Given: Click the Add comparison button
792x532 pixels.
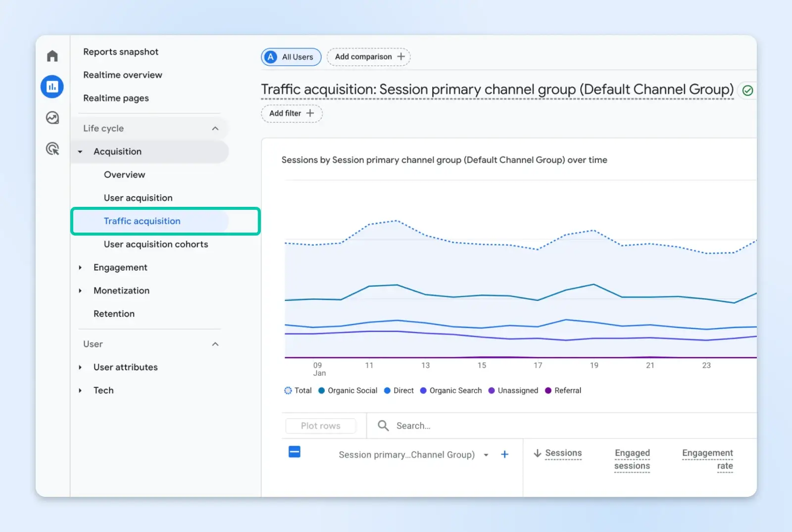Looking at the screenshot, I should 369,57.
